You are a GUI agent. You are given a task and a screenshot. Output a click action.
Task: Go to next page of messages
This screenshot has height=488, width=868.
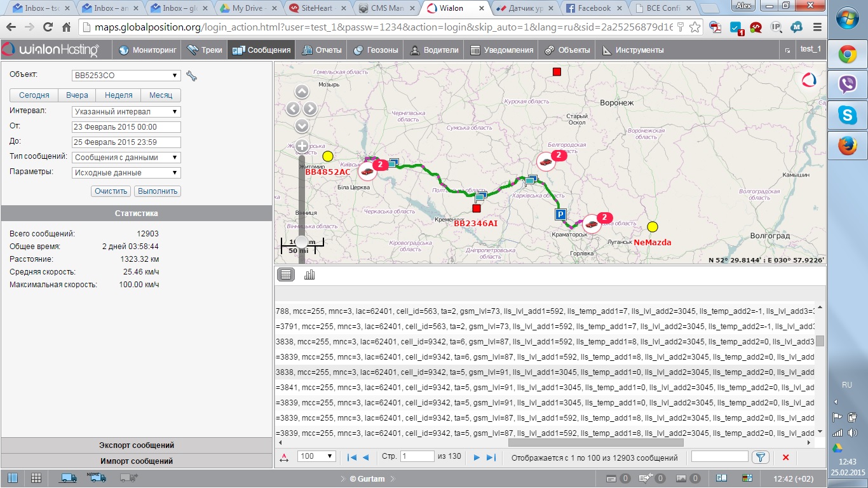point(477,457)
